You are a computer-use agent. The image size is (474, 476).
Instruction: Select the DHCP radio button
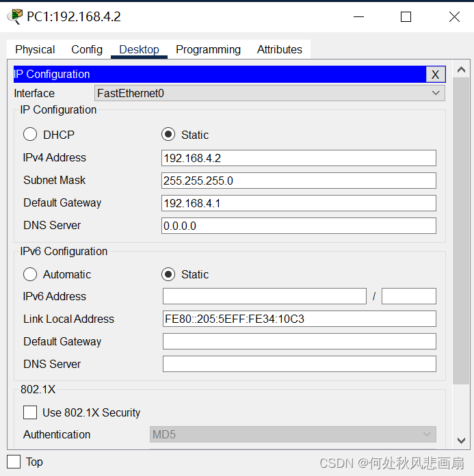30,134
